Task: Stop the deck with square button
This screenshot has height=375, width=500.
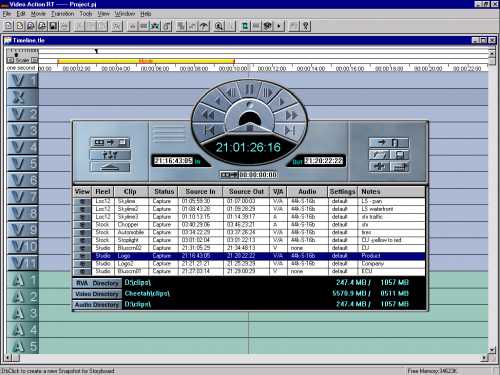Action: 249,128
